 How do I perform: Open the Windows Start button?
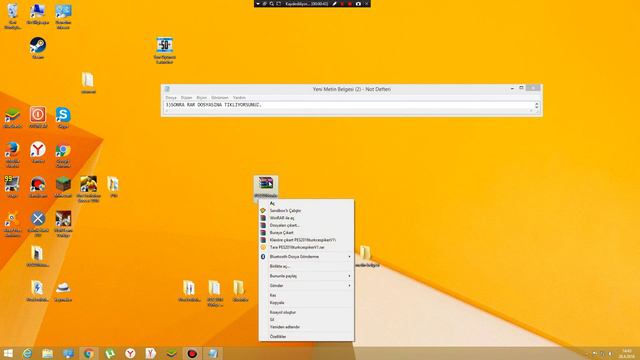(8, 353)
